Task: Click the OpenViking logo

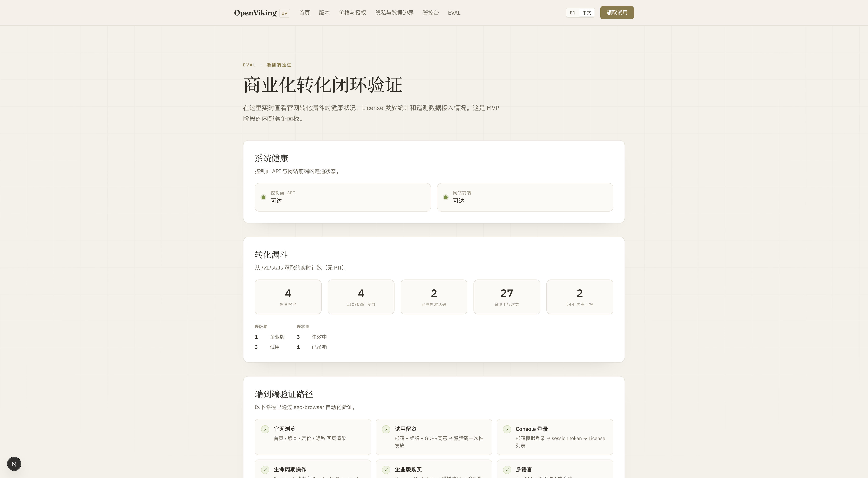Action: 255,13
